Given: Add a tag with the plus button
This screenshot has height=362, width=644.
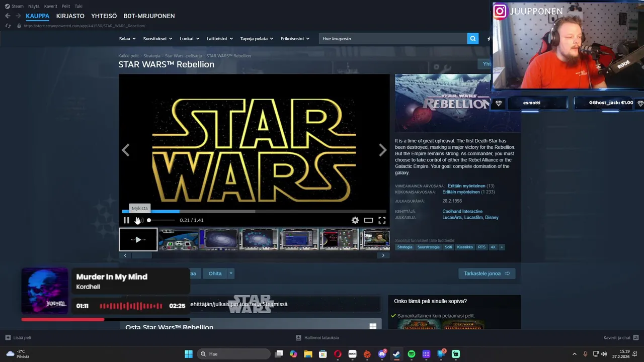Looking at the screenshot, I should [x=502, y=247].
